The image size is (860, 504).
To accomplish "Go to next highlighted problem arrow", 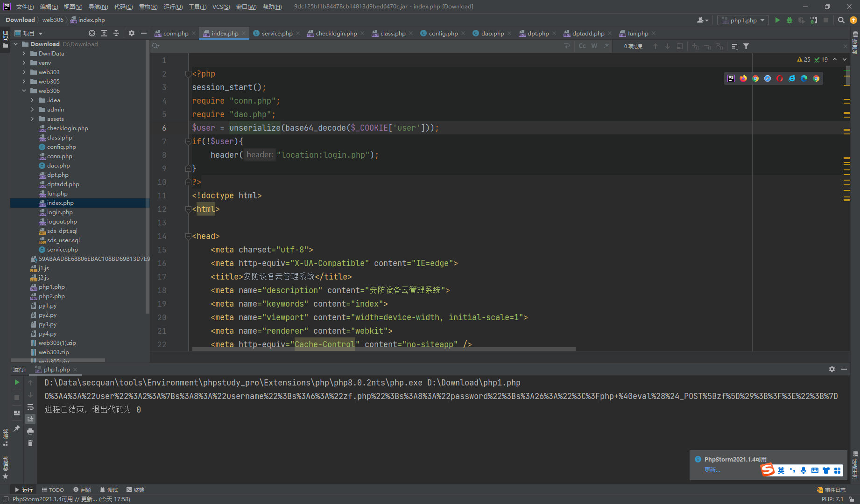I will coord(845,59).
